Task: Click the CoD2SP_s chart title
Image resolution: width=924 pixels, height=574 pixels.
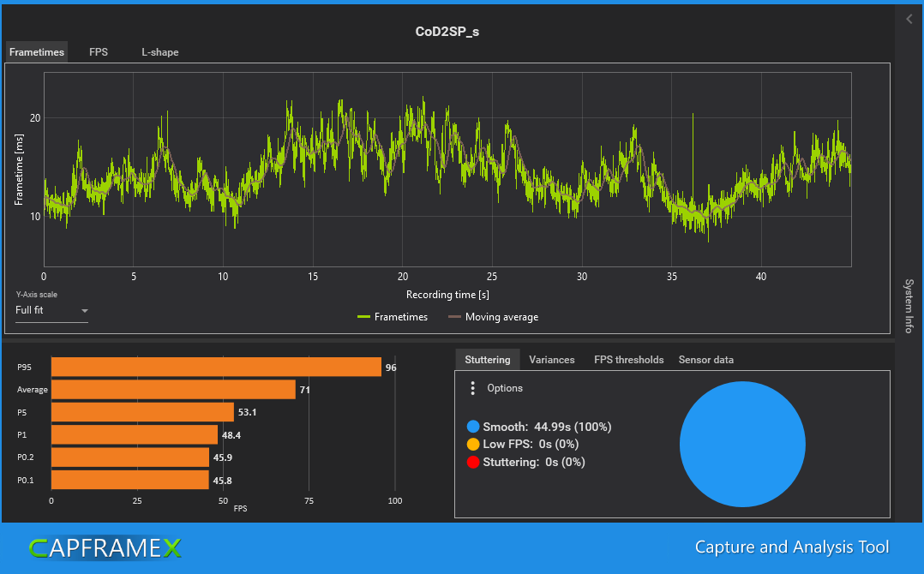Action: tap(447, 32)
